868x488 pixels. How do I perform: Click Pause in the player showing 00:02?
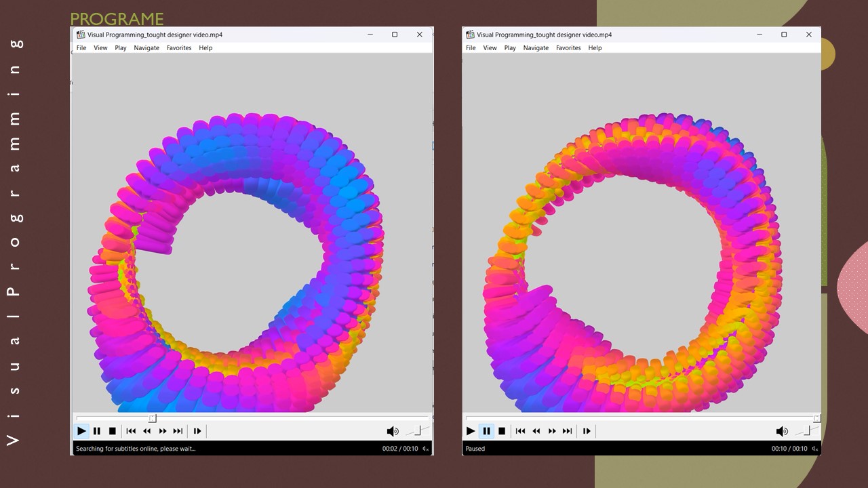[97, 431]
